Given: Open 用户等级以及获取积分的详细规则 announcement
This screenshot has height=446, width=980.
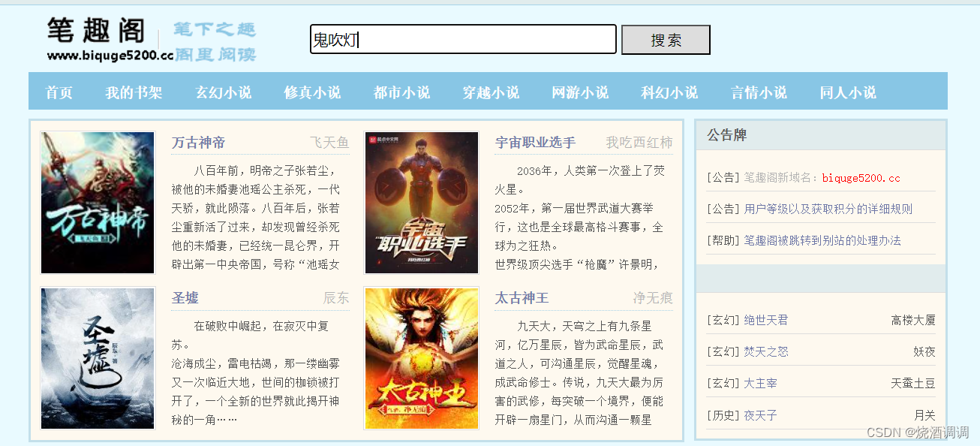Looking at the screenshot, I should [x=828, y=209].
